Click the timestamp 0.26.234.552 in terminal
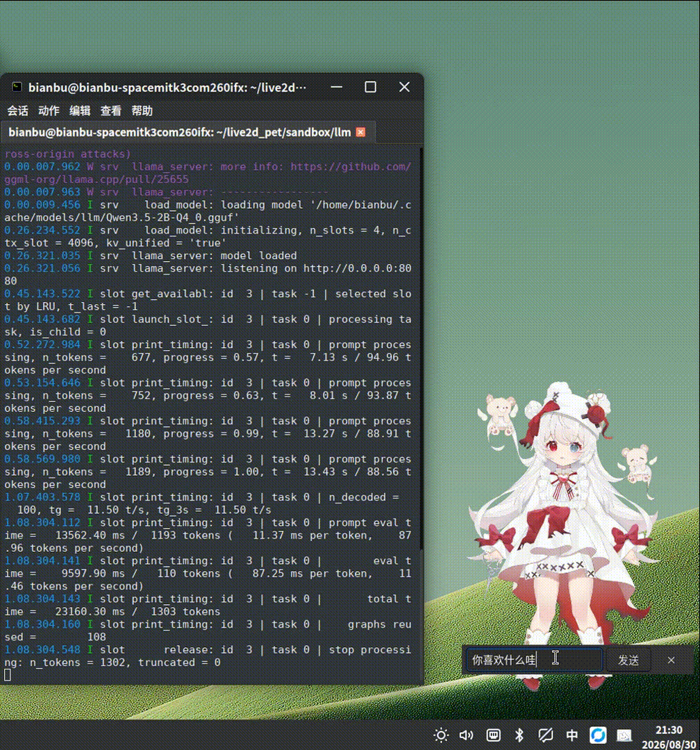The height and width of the screenshot is (750, 700). pyautogui.click(x=42, y=231)
